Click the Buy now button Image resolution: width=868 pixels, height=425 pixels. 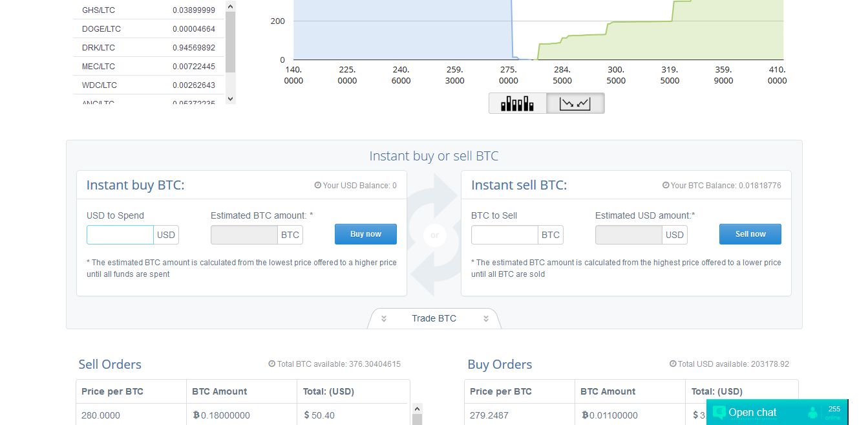tap(366, 234)
